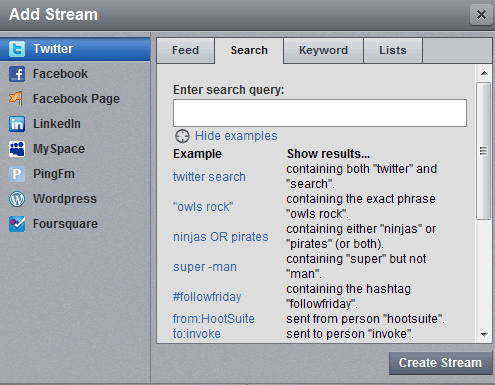Select the PingFm icon
This screenshot has height=385, width=495.
point(17,174)
